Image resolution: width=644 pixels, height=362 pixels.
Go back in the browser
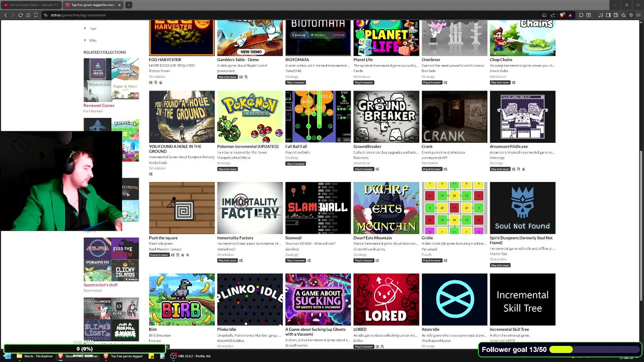pyautogui.click(x=6, y=15)
